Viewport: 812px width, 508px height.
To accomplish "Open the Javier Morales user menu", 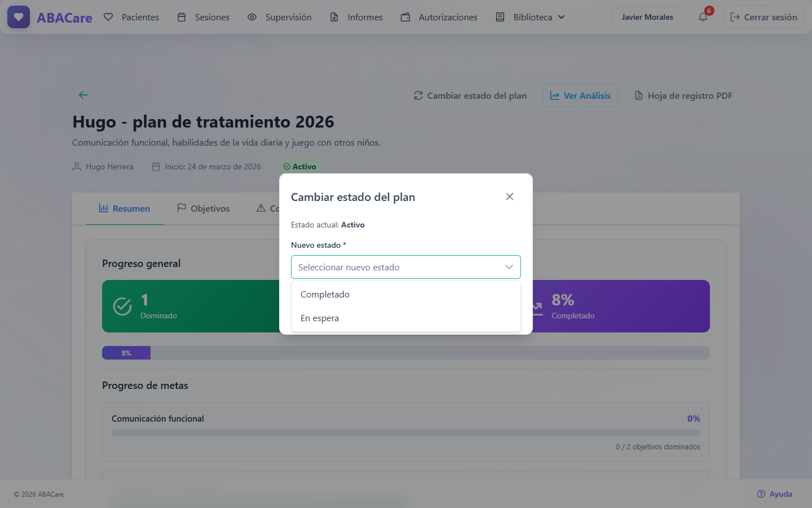I will coord(647,17).
